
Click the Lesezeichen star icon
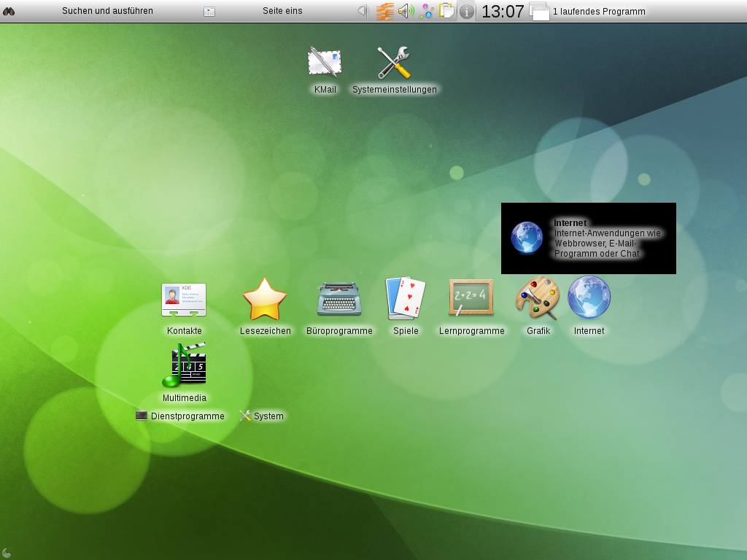(265, 300)
